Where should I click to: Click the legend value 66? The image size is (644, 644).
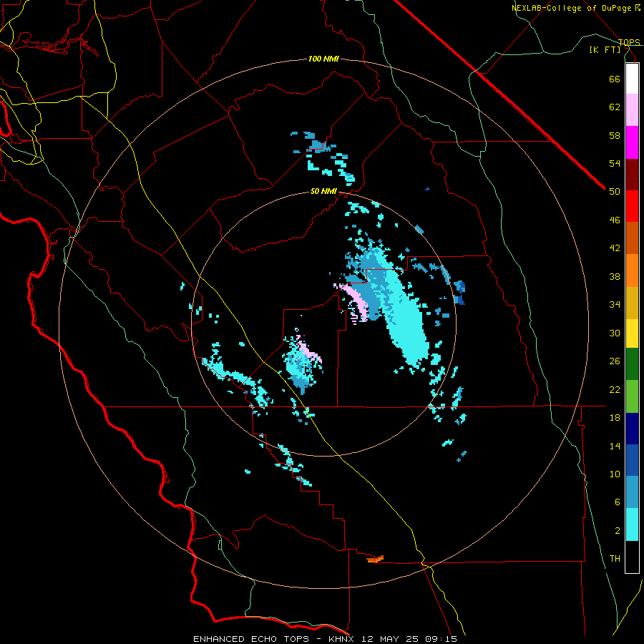pyautogui.click(x=615, y=79)
